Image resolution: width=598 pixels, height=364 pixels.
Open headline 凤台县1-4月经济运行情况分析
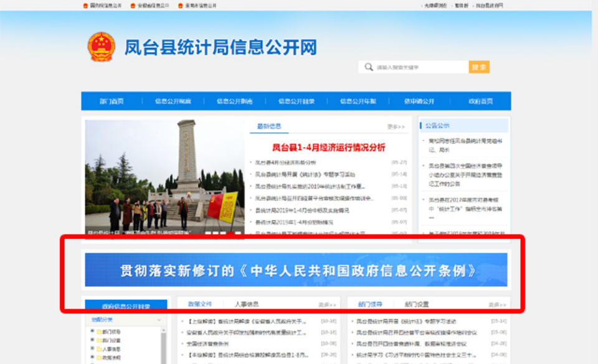click(x=328, y=148)
